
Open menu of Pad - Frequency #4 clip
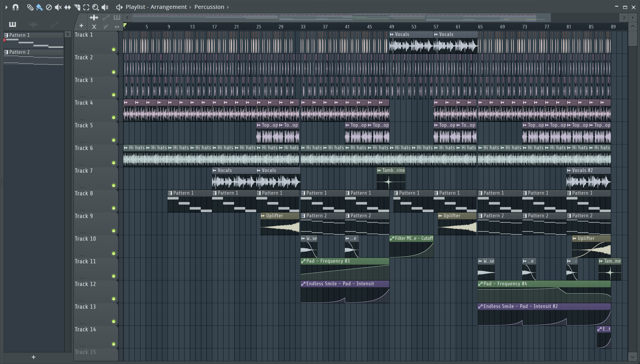480,284
